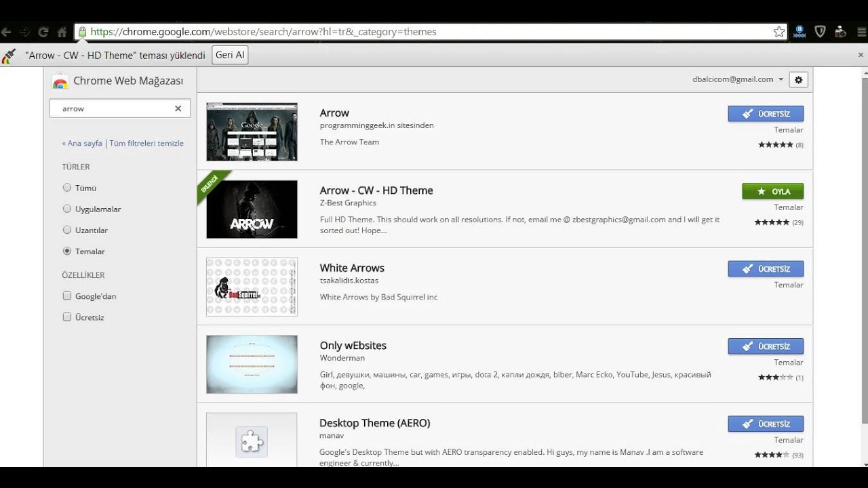
Task: Open the Desktop Theme (AERO) title
Action: 375,423
